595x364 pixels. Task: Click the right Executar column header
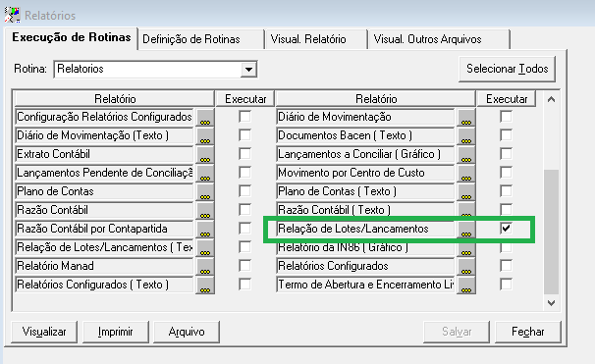click(507, 99)
